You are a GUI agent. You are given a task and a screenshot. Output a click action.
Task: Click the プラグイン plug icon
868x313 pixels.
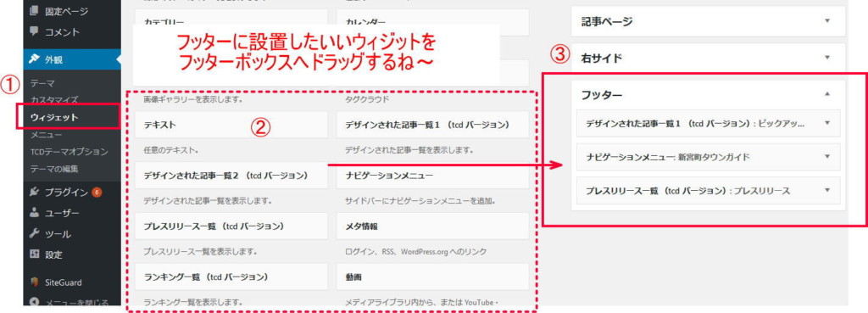pyautogui.click(x=35, y=193)
